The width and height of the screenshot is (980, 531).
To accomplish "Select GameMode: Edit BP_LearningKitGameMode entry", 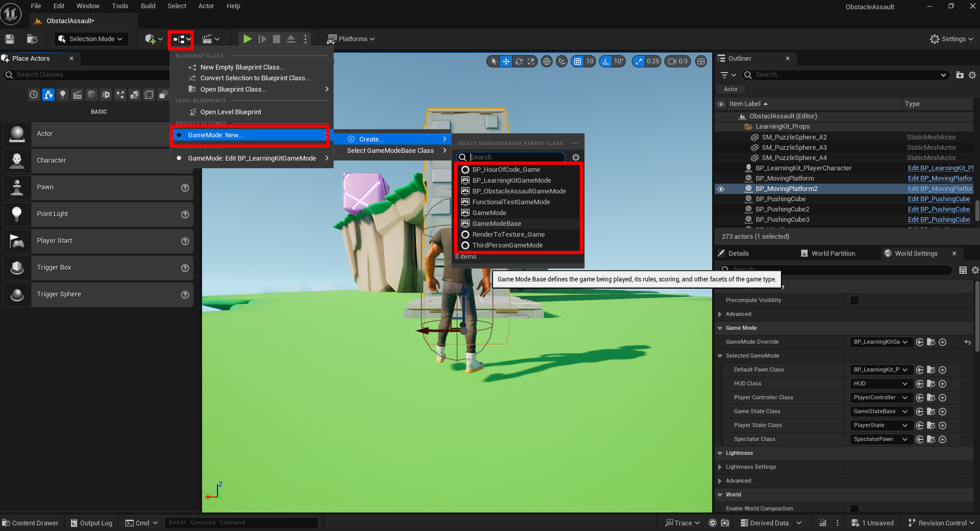I will coord(252,158).
